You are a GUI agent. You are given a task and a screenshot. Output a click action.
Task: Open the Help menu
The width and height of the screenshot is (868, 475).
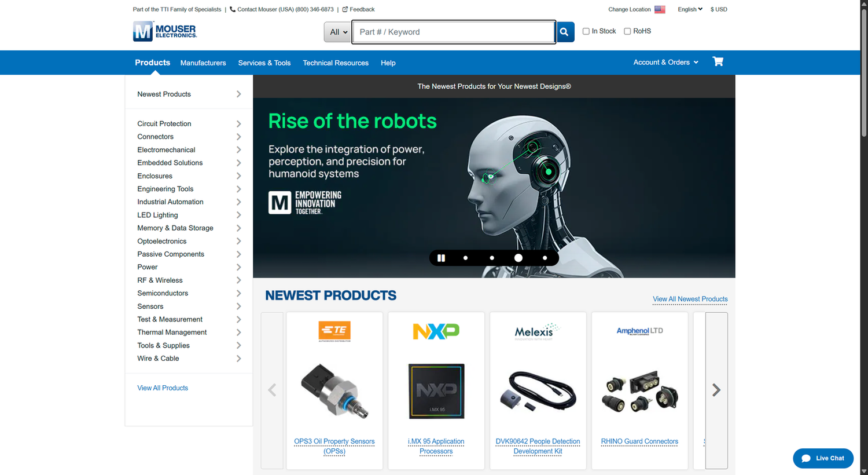388,63
